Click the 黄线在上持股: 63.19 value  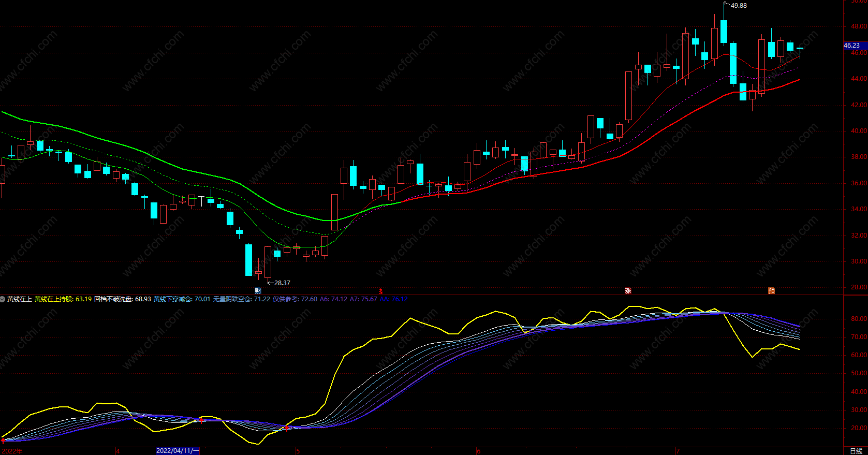[x=63, y=299]
